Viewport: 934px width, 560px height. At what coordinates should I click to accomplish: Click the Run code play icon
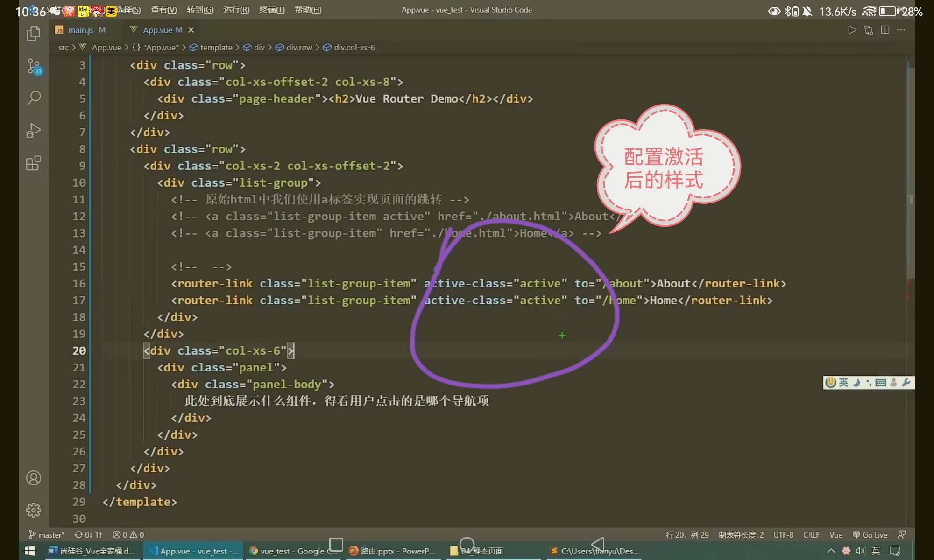pyautogui.click(x=852, y=30)
